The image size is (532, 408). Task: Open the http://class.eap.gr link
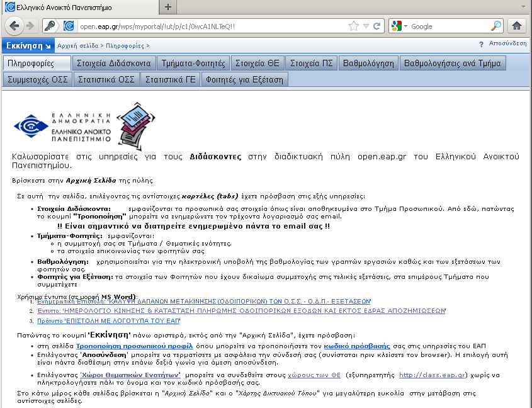click(431, 375)
